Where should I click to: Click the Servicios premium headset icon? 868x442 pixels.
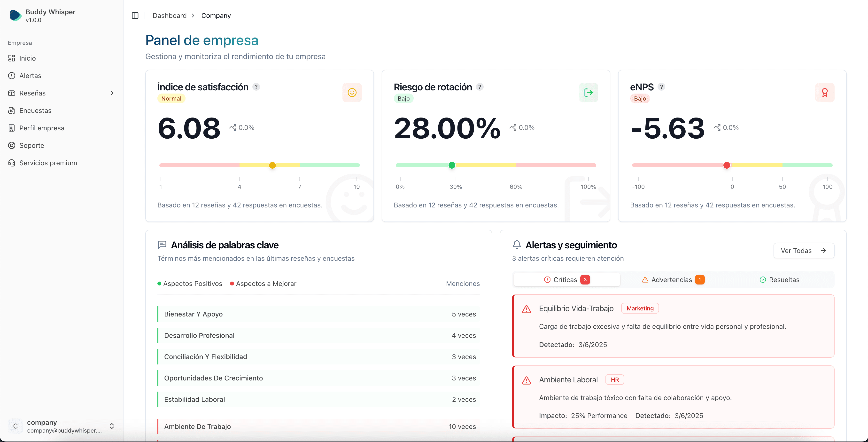pyautogui.click(x=11, y=163)
